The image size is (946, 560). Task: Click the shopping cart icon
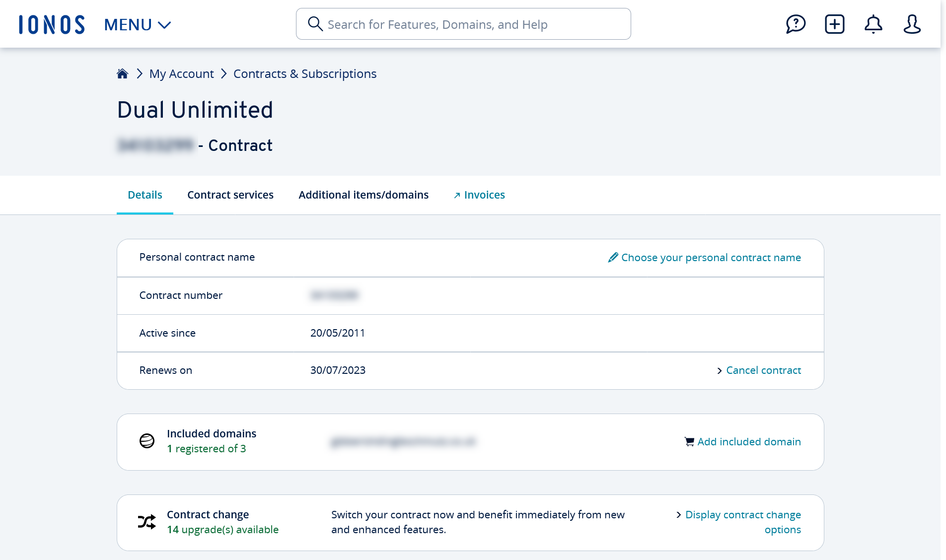click(x=689, y=442)
